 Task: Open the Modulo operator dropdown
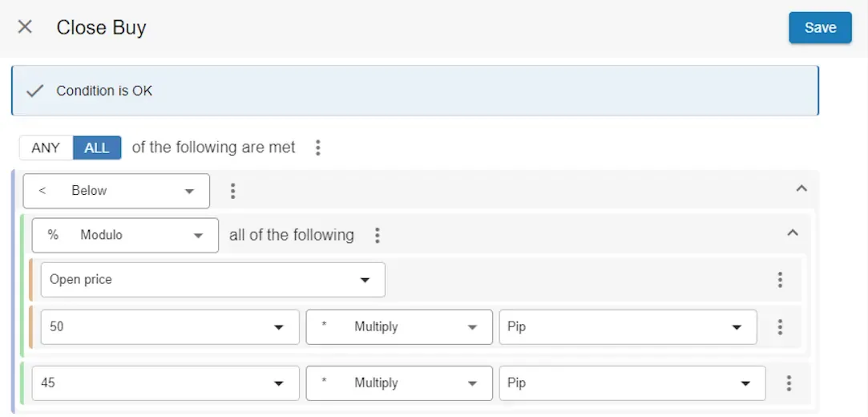coord(125,236)
